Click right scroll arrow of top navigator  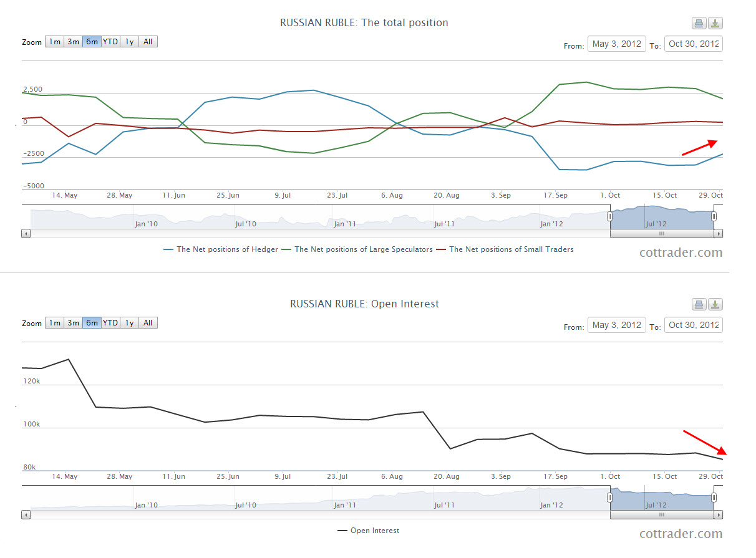719,234
